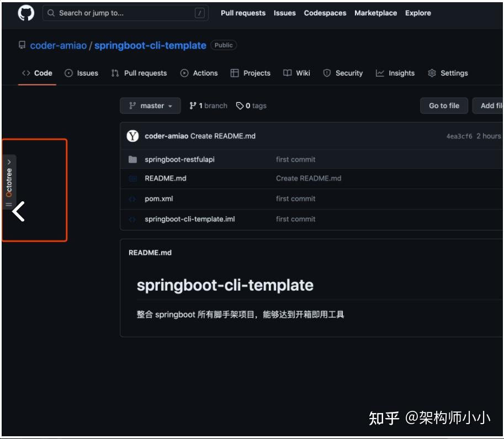Screen dimensions: 504x439
Task: Click the Explore link in the header
Action: click(418, 13)
